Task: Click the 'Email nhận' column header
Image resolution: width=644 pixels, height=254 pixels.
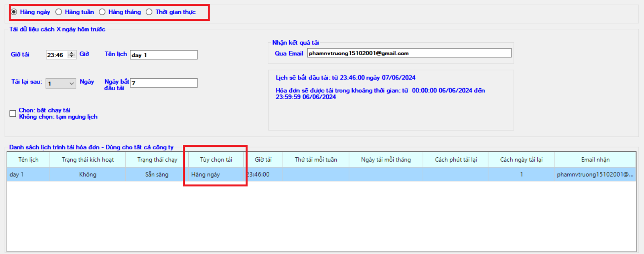Action: tap(595, 160)
